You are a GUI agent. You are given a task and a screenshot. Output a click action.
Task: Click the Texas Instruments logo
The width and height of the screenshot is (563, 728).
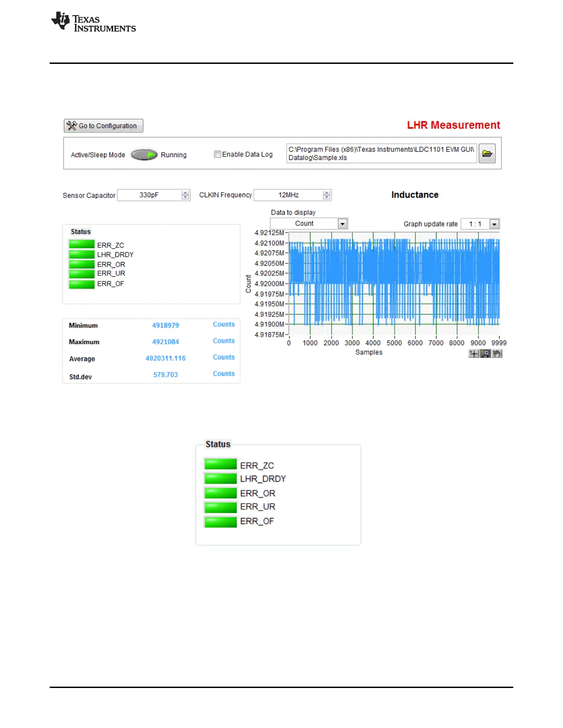pos(93,22)
